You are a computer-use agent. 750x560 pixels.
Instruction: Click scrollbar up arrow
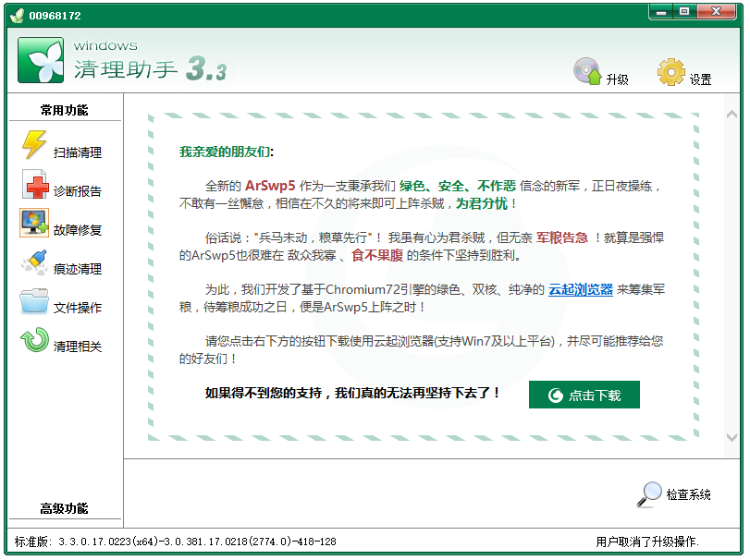tap(732, 115)
